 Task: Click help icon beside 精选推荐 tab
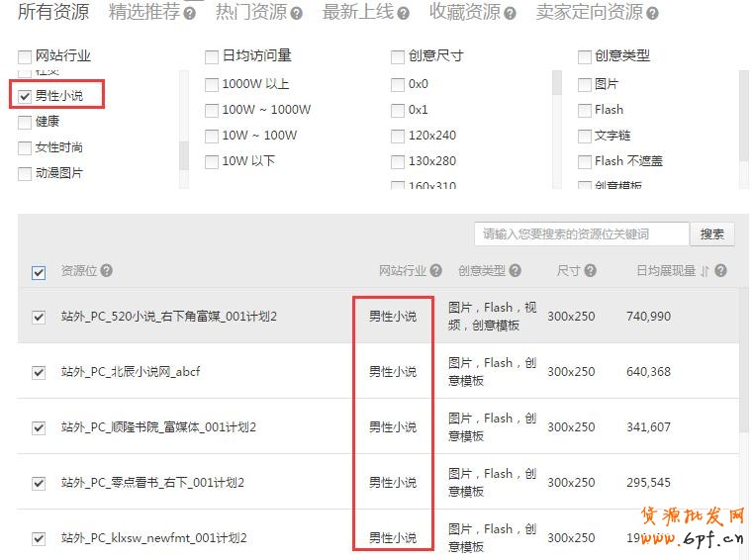click(x=189, y=14)
